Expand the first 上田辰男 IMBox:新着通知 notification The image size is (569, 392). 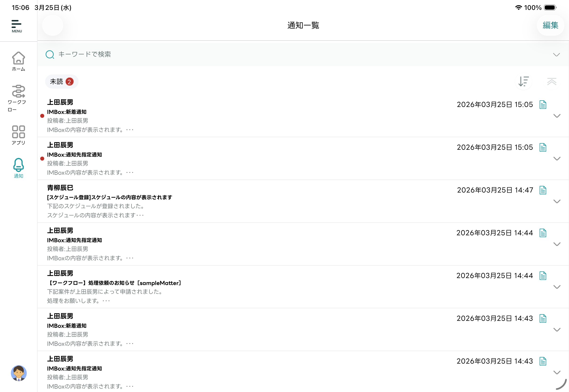(557, 116)
